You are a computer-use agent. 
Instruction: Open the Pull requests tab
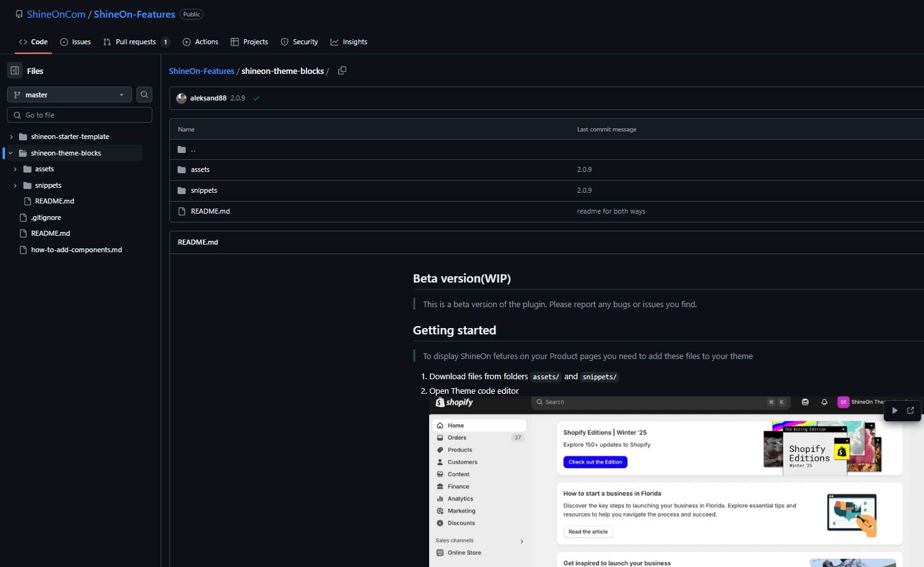click(x=136, y=42)
